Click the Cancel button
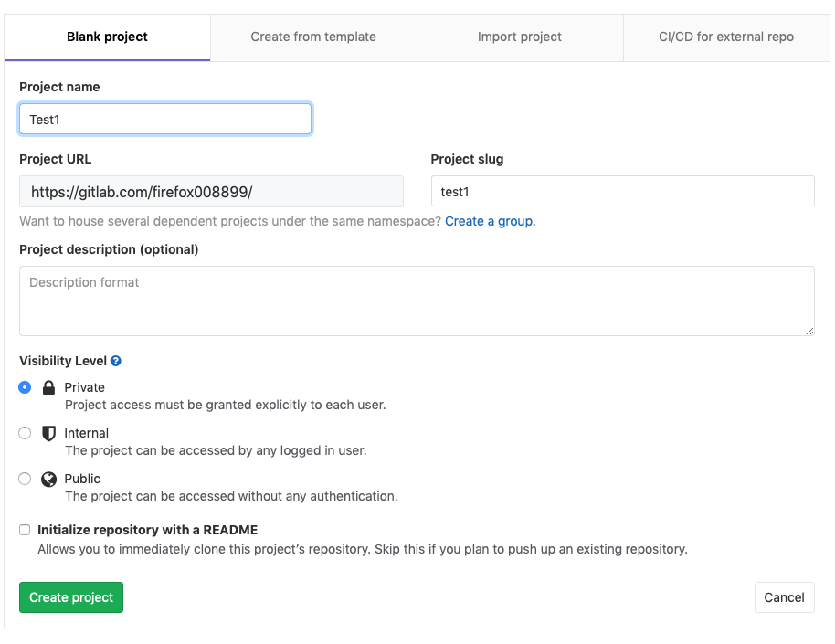 tap(784, 597)
